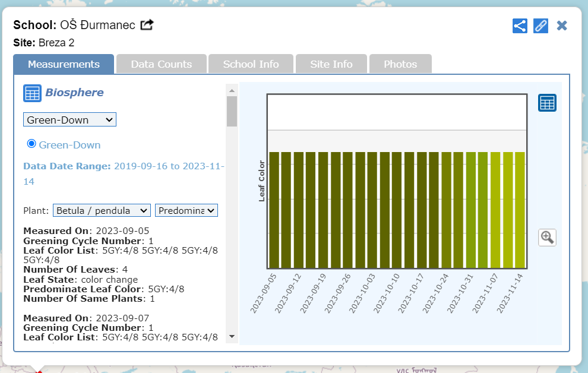This screenshot has width=588, height=373.
Task: Go to the Site Info tab
Action: click(x=331, y=64)
